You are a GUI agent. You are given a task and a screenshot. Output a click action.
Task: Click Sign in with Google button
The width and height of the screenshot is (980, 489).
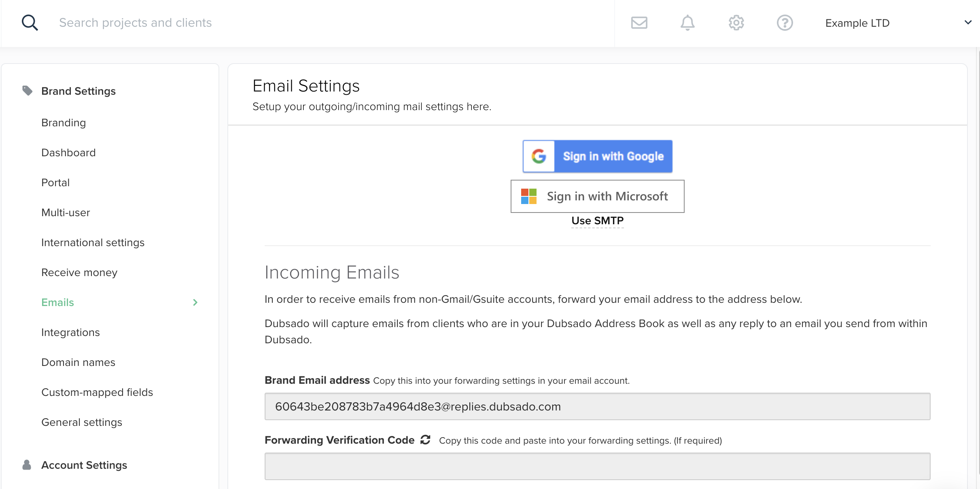(x=598, y=156)
